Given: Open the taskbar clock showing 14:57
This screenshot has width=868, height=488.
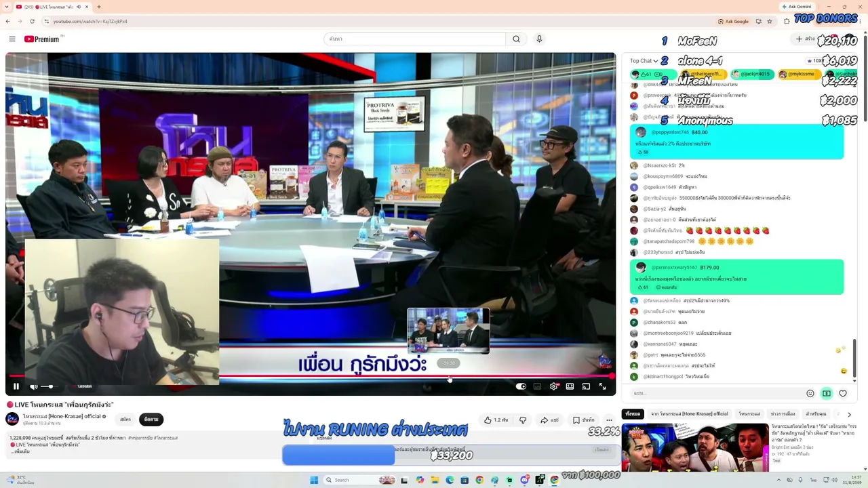Looking at the screenshot, I should pos(851,480).
